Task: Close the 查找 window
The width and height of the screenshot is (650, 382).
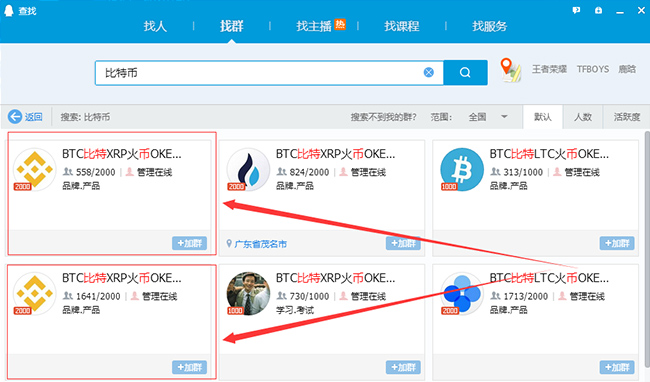Action: pyautogui.click(x=641, y=10)
